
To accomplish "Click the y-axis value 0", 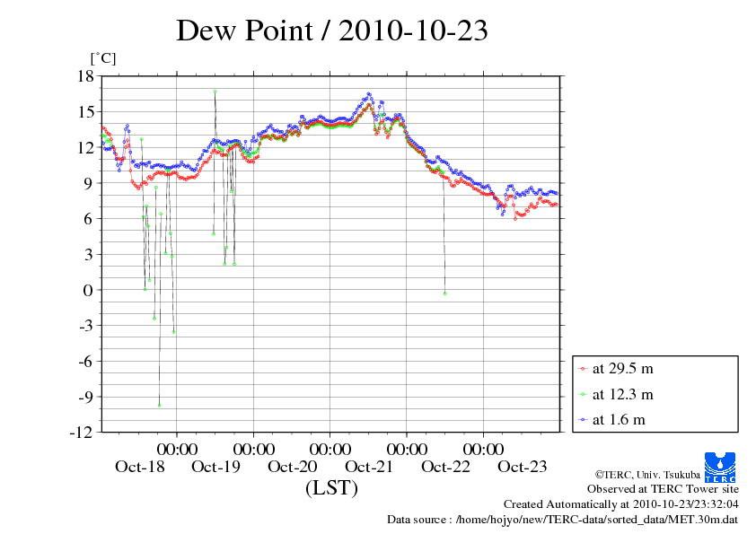I will tap(88, 290).
